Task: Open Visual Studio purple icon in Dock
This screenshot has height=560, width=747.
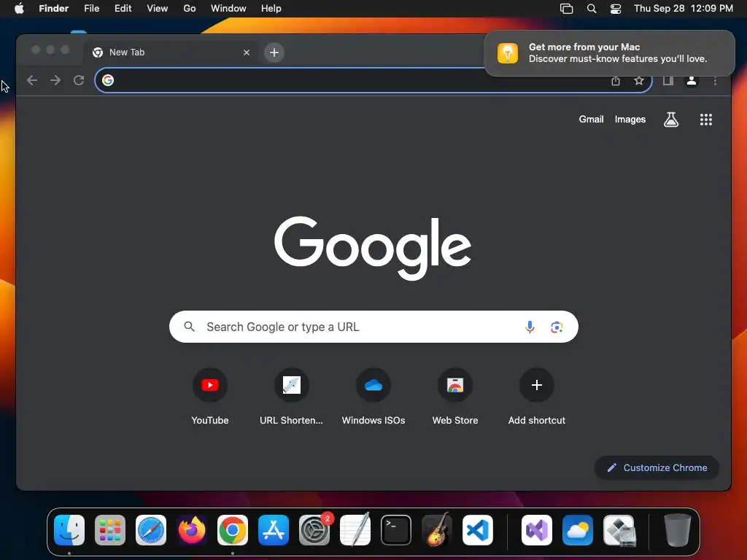Action: click(537, 530)
